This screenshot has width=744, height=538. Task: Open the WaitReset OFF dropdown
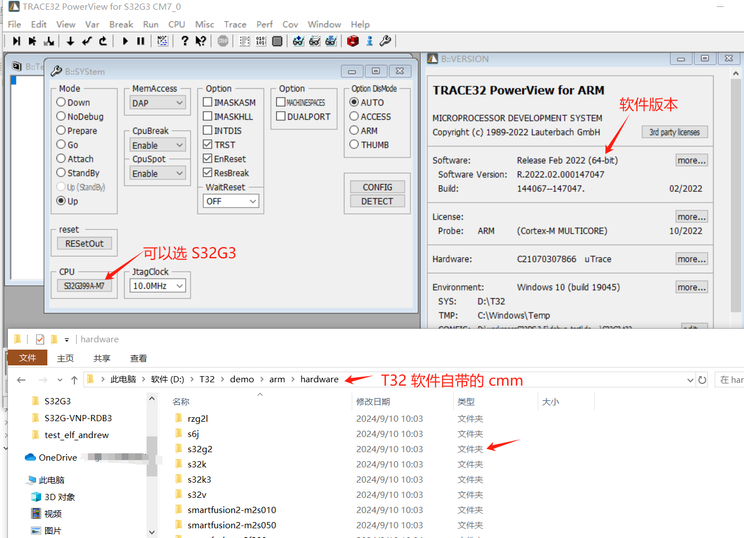tap(231, 201)
